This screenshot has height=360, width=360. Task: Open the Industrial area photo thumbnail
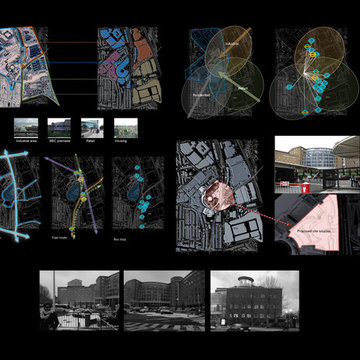point(26,128)
